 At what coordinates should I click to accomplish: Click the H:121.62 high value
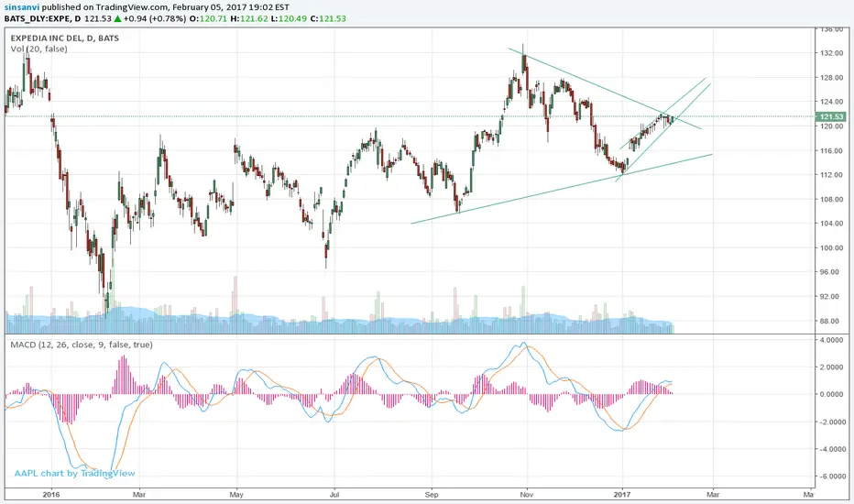(249, 18)
